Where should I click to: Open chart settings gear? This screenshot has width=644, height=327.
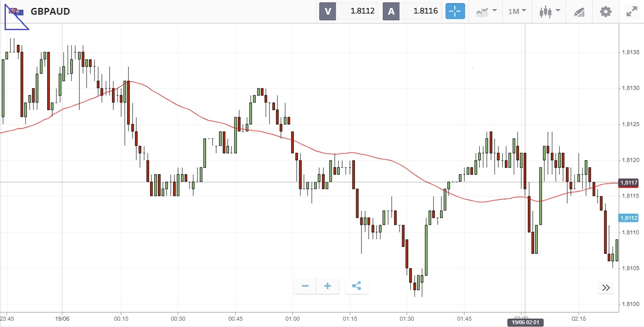coord(606,11)
